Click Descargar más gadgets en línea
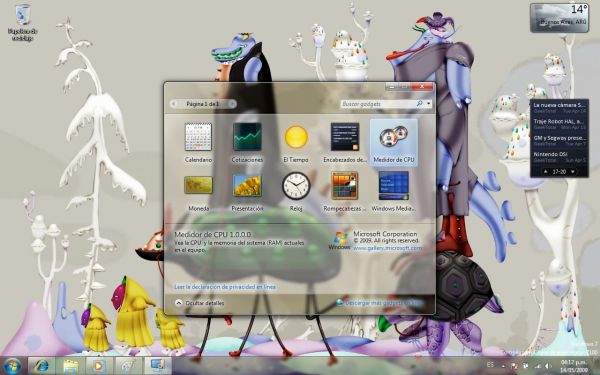Screen dimensions: 600x375 (380, 303)
